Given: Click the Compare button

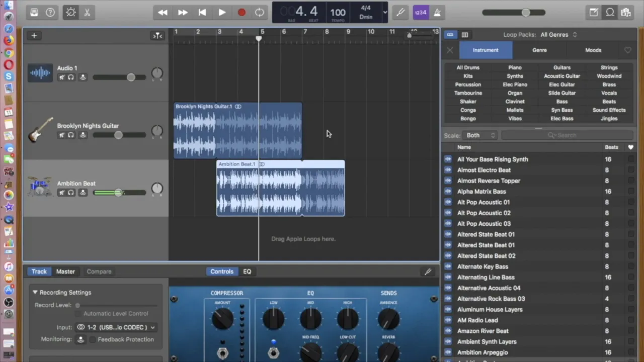Looking at the screenshot, I should (99, 271).
